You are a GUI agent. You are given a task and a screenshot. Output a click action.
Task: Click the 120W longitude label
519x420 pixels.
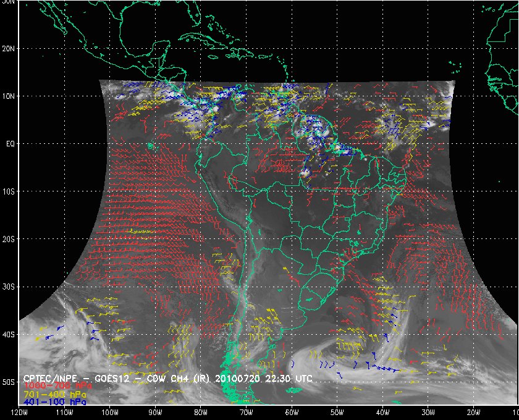point(19,412)
